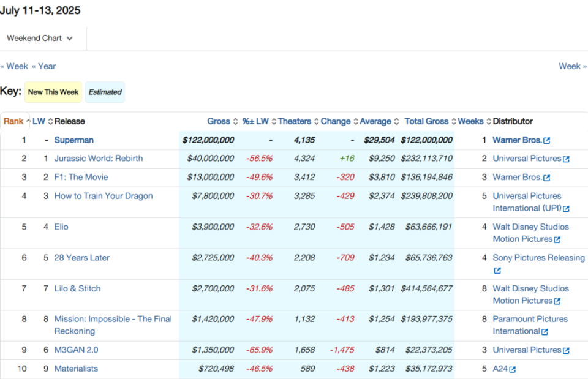This screenshot has height=379, width=588.
Task: Open F1: The Movie release page
Action: (x=81, y=178)
